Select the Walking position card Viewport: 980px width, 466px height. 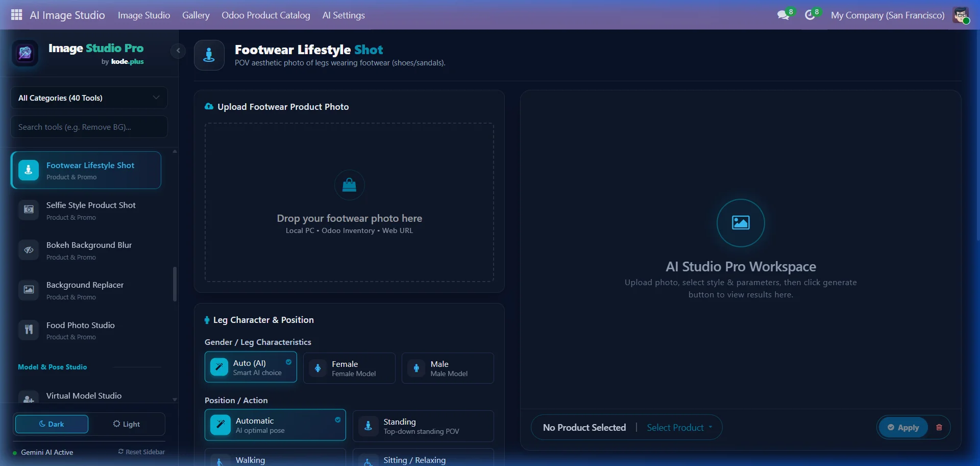coord(275,458)
